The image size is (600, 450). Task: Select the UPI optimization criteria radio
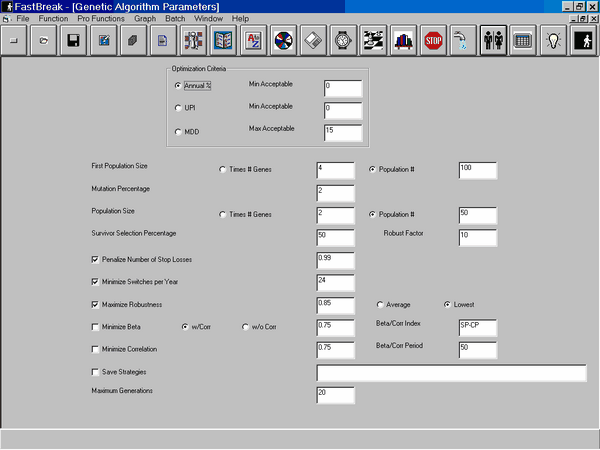(179, 108)
